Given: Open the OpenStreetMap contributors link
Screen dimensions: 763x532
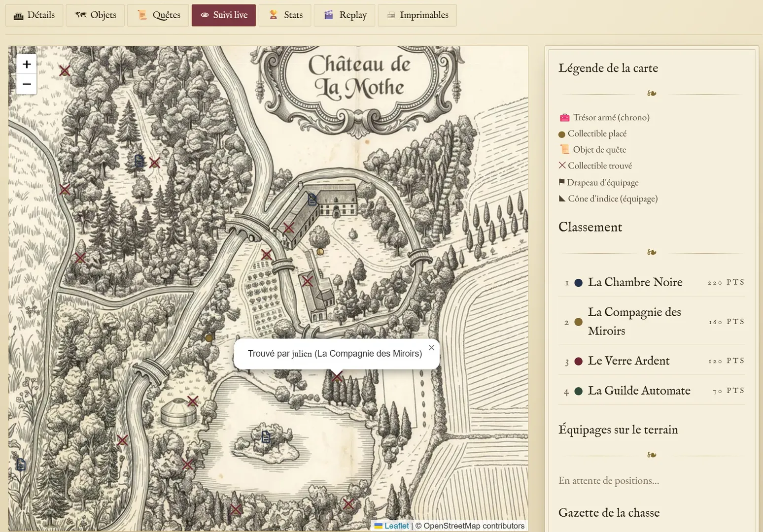Looking at the screenshot, I should tap(474, 526).
